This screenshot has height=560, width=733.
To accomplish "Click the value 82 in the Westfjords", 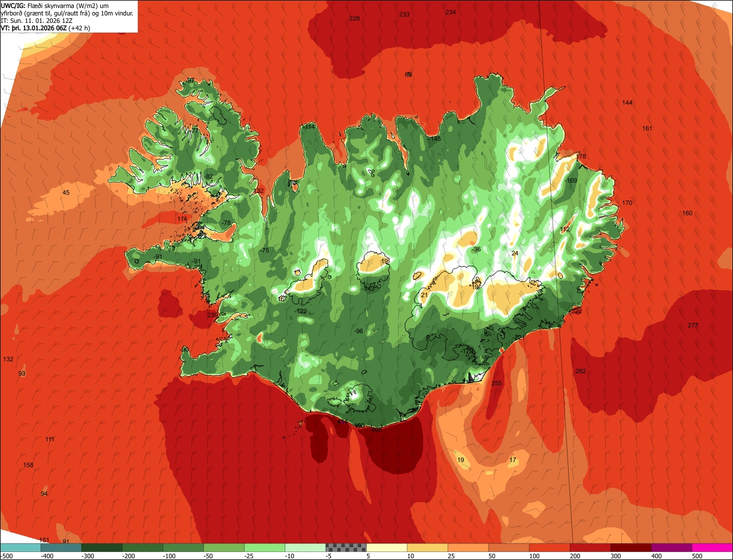I will [209, 176].
